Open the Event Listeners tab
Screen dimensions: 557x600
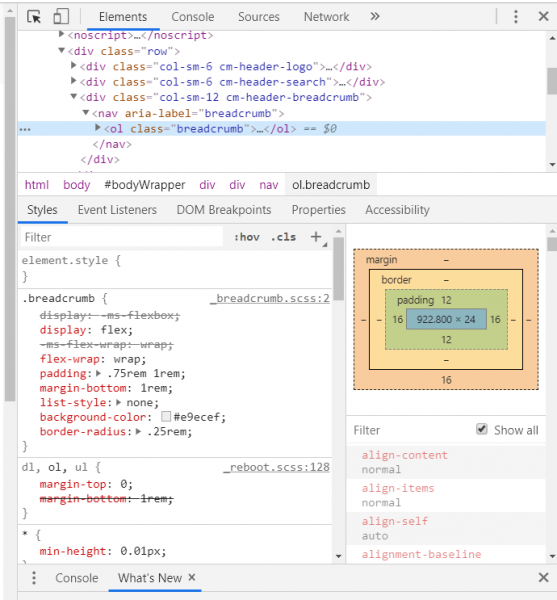(117, 210)
